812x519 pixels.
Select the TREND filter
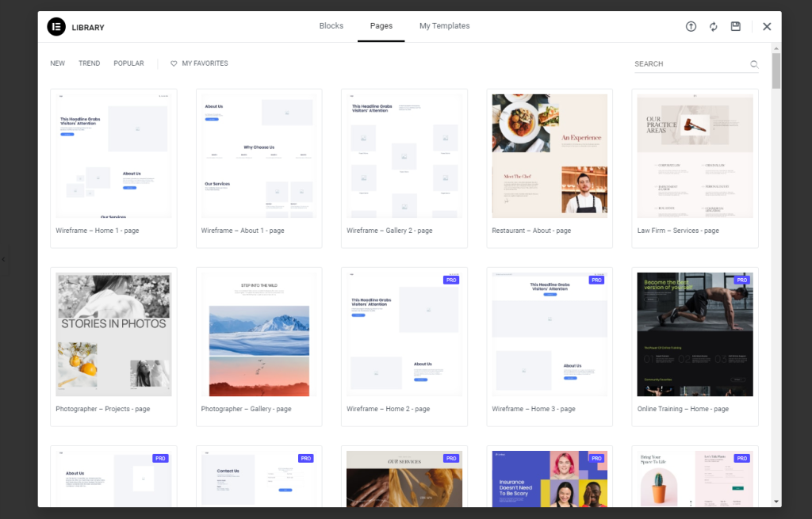point(89,63)
